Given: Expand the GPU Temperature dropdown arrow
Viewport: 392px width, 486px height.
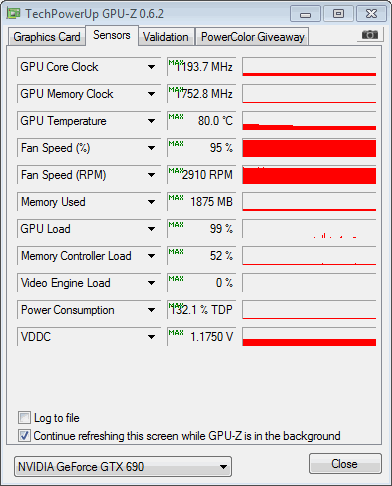Looking at the screenshot, I should 151,121.
